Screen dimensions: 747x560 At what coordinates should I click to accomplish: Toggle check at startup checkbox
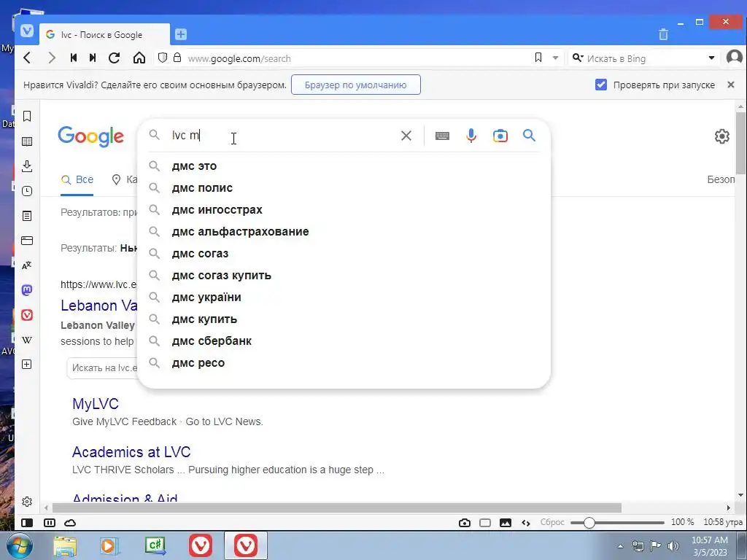[601, 85]
